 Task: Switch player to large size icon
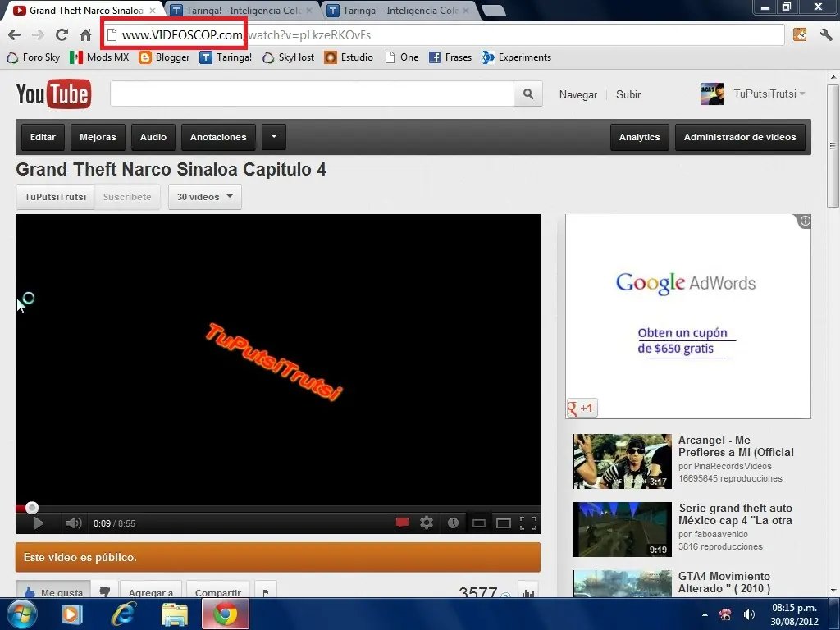[504, 523]
